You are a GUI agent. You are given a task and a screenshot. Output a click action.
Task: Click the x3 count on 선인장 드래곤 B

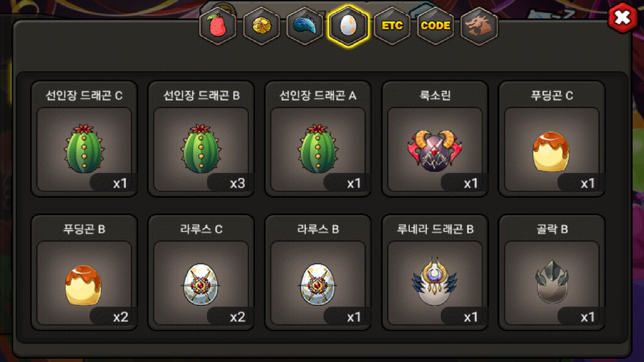click(237, 183)
